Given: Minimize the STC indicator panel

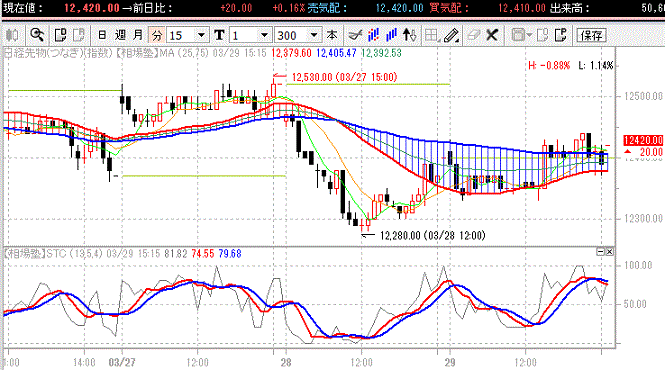Looking at the screenshot, I should tap(601, 252).
